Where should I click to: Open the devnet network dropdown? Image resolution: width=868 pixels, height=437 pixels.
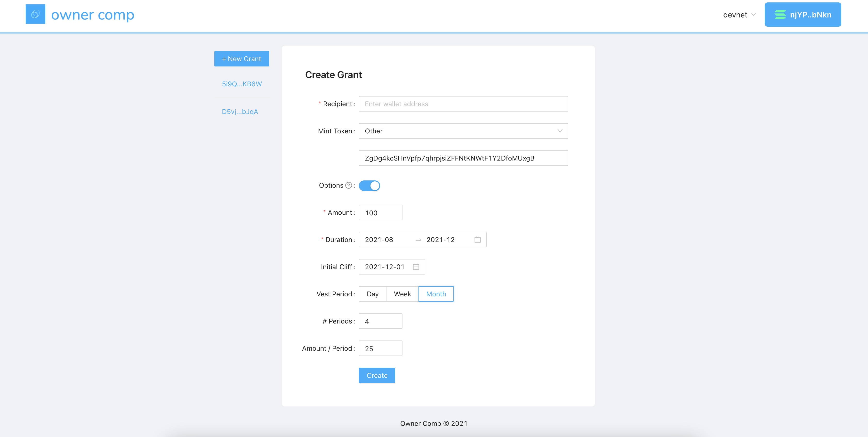click(739, 15)
